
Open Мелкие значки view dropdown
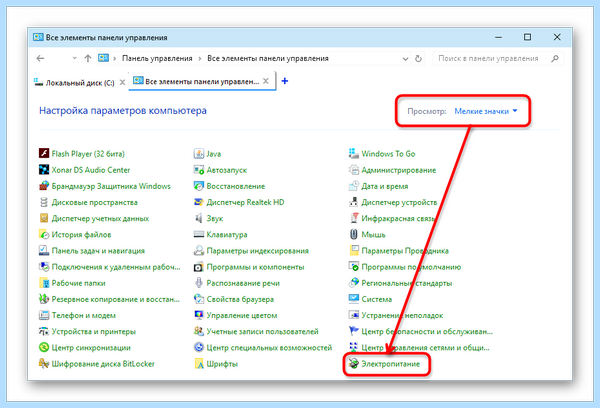tap(486, 111)
